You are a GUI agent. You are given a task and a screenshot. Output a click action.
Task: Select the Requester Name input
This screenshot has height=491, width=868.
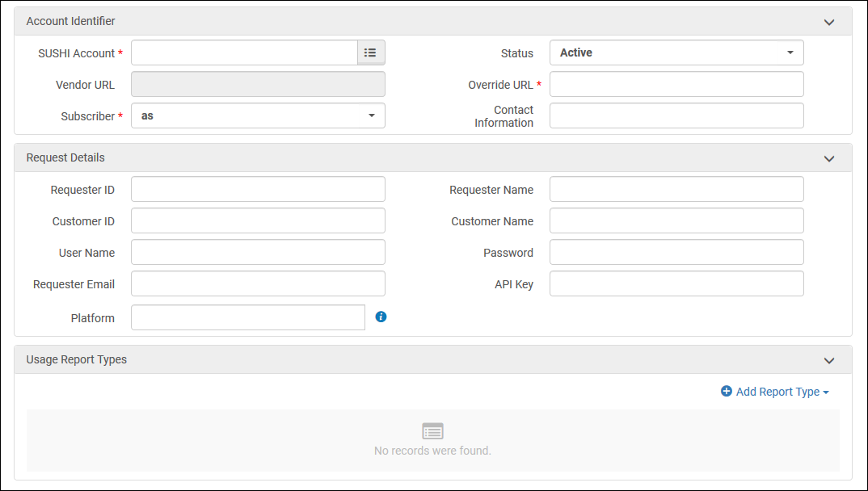676,189
